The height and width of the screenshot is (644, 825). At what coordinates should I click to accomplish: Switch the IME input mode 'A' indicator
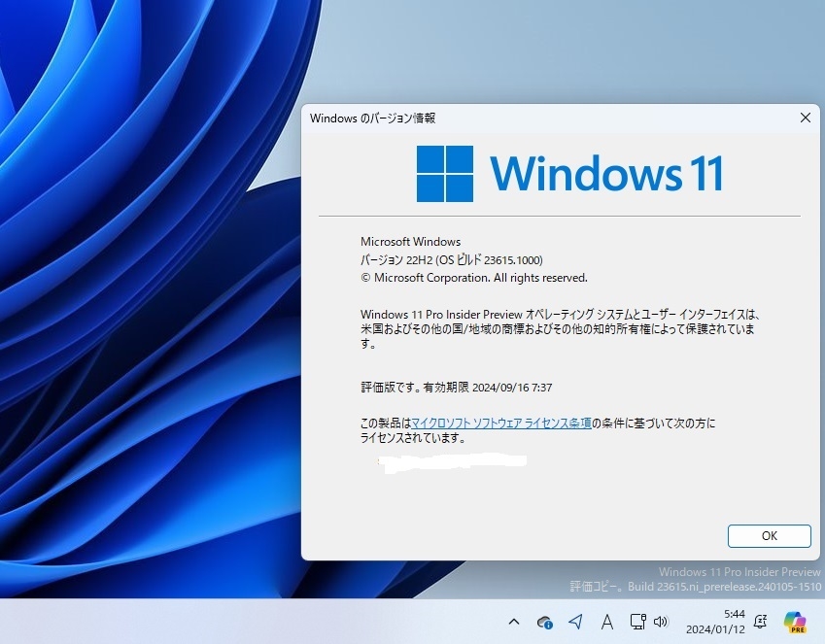click(x=606, y=622)
